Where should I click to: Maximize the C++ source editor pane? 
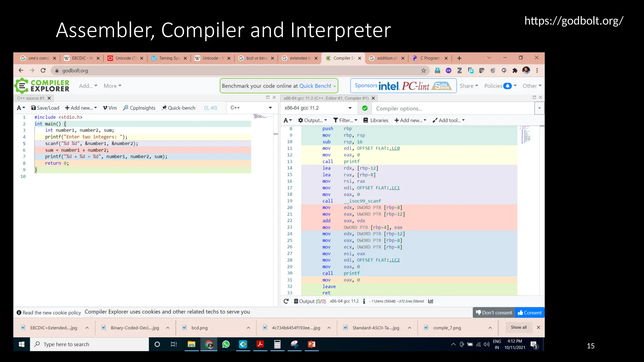click(x=268, y=97)
